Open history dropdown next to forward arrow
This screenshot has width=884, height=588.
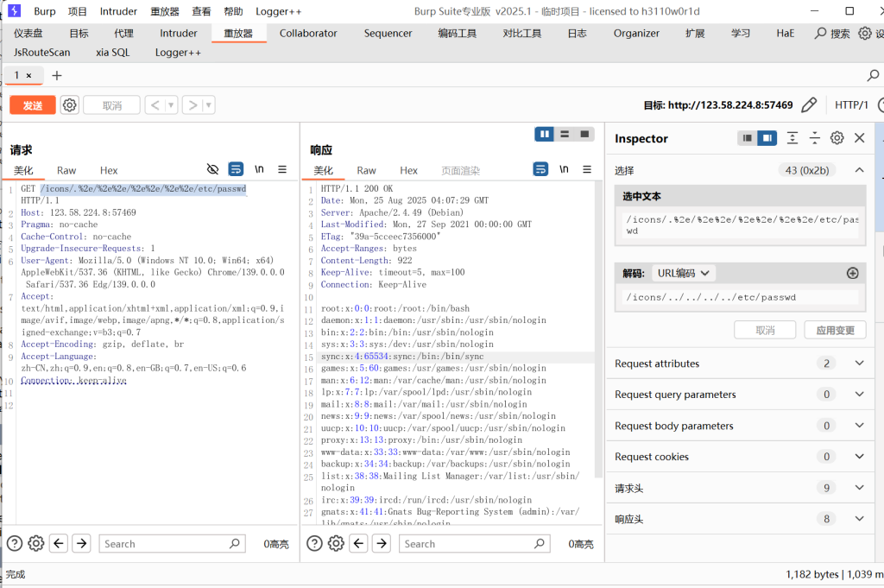pos(208,104)
